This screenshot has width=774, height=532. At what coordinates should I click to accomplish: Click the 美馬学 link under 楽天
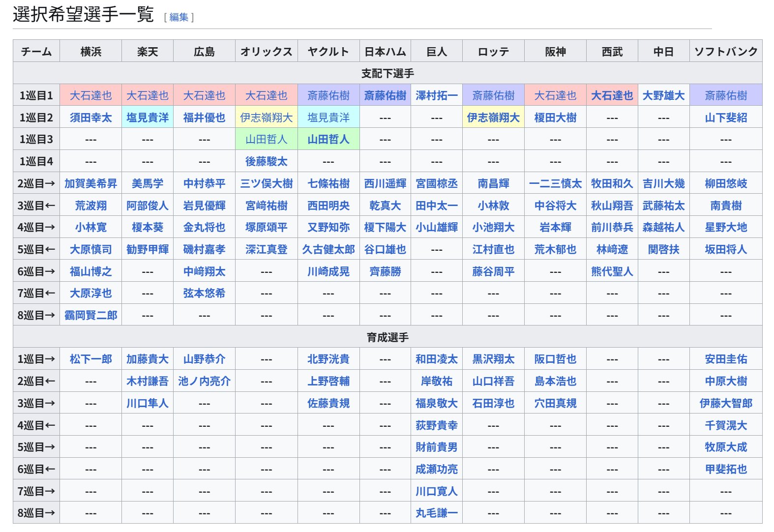click(x=147, y=183)
